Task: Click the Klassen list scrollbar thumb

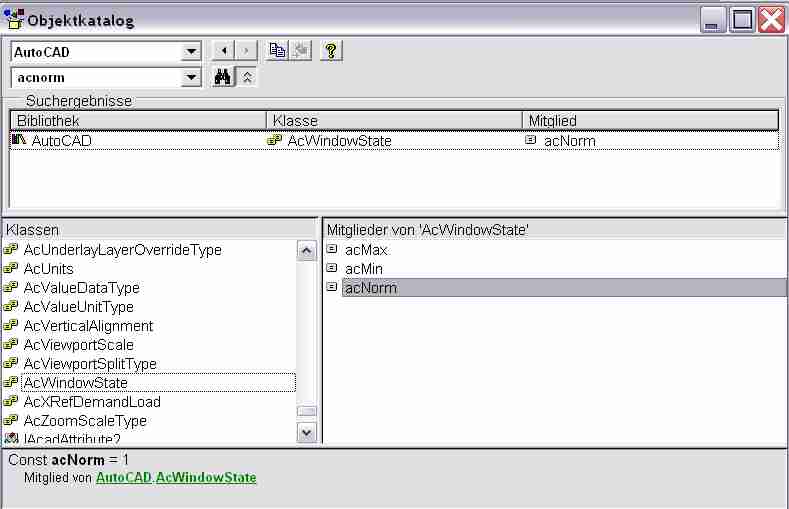Action: pos(307,412)
